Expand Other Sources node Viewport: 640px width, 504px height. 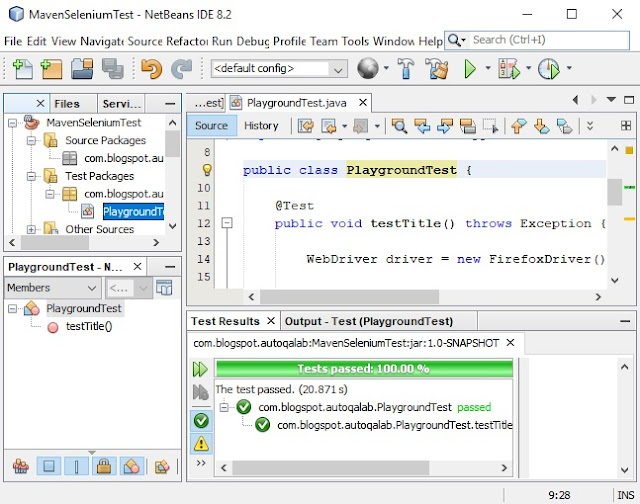tap(31, 229)
